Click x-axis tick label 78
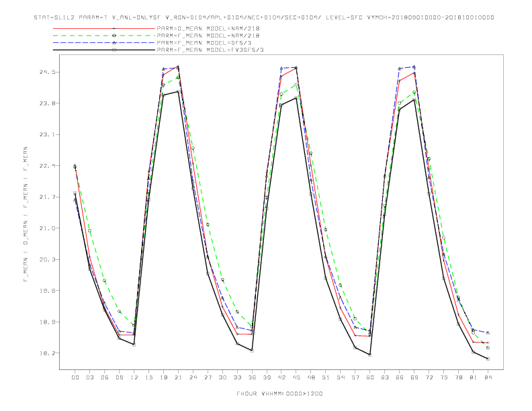 click(x=458, y=377)
